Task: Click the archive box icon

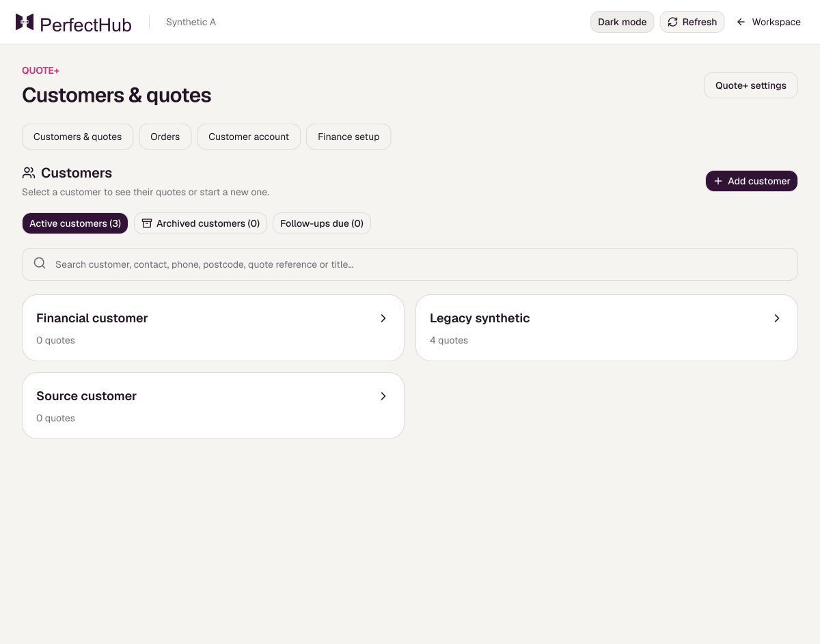Action: click(147, 223)
